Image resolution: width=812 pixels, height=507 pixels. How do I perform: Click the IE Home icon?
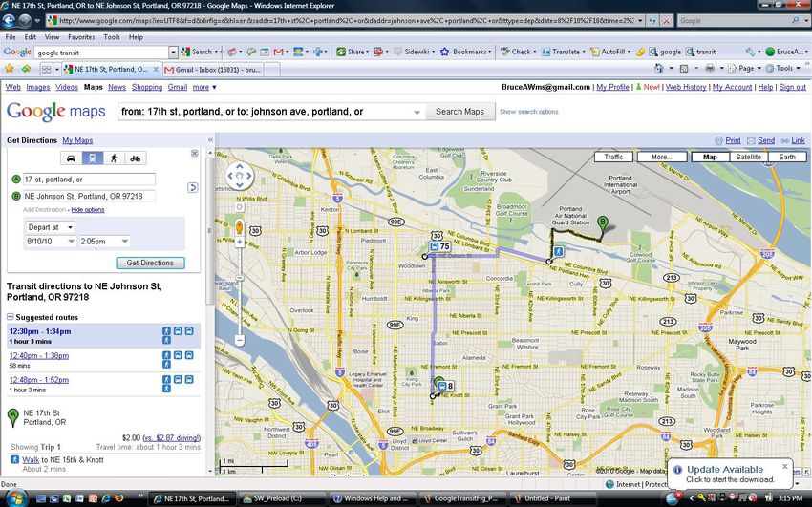[659, 69]
